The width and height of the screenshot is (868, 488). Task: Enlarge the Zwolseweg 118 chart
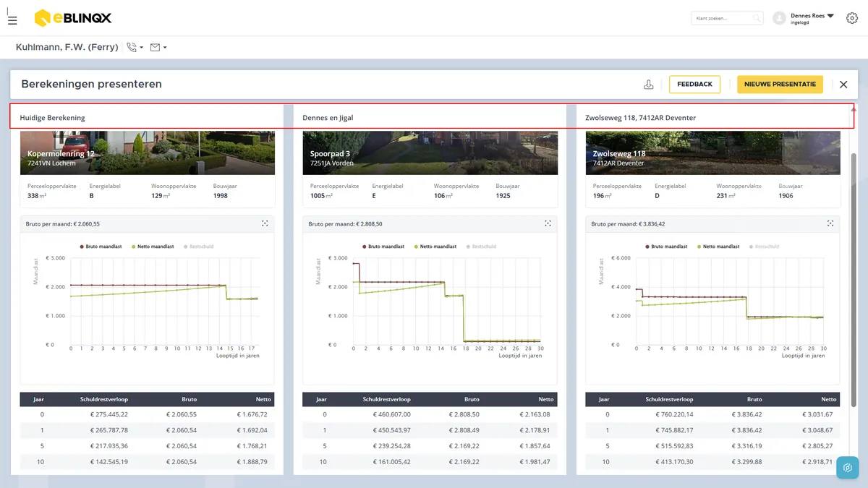pos(831,224)
